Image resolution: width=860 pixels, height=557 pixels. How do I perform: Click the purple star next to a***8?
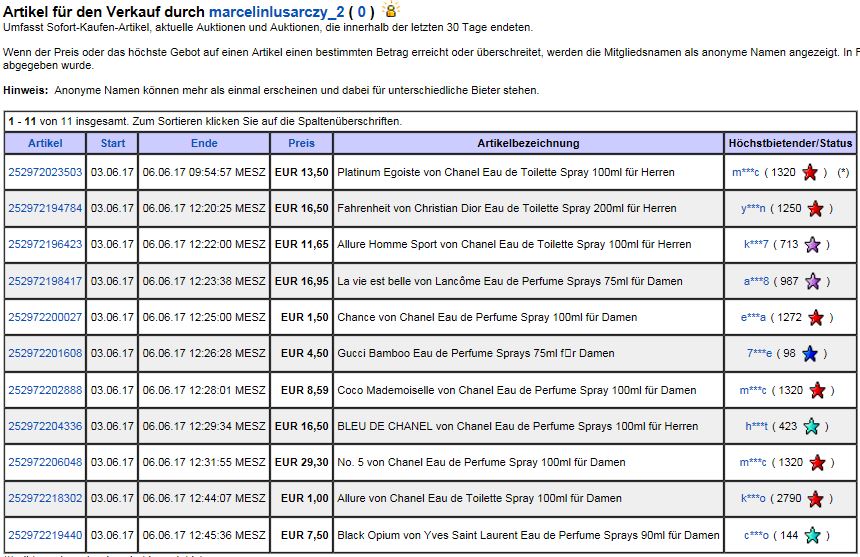(x=813, y=282)
